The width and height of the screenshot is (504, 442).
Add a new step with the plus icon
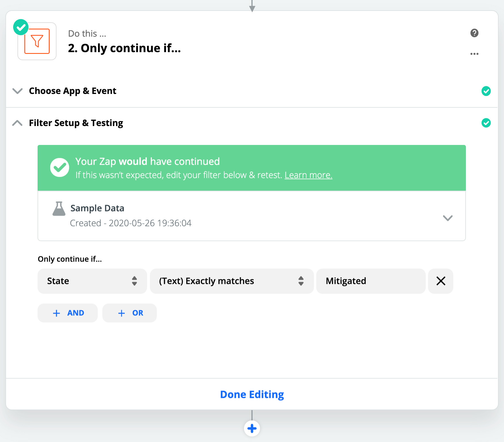(252, 429)
